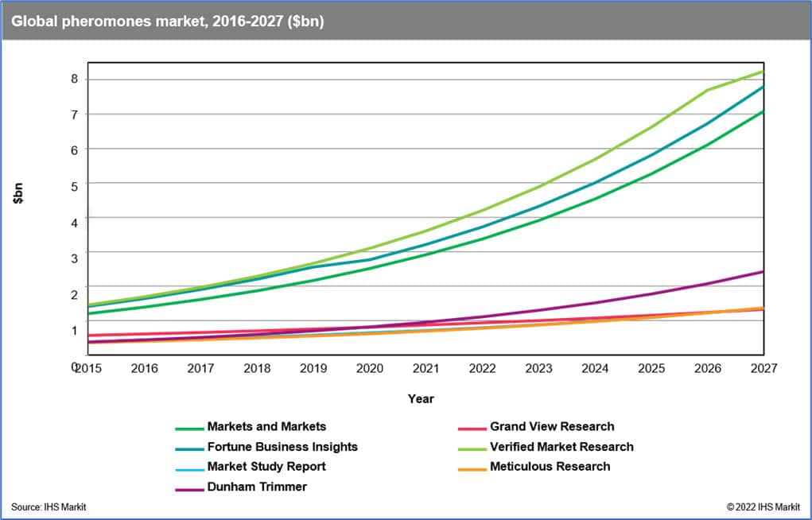
Task: Click the purple Dunham Trimmer legend swatch
Action: [188, 487]
